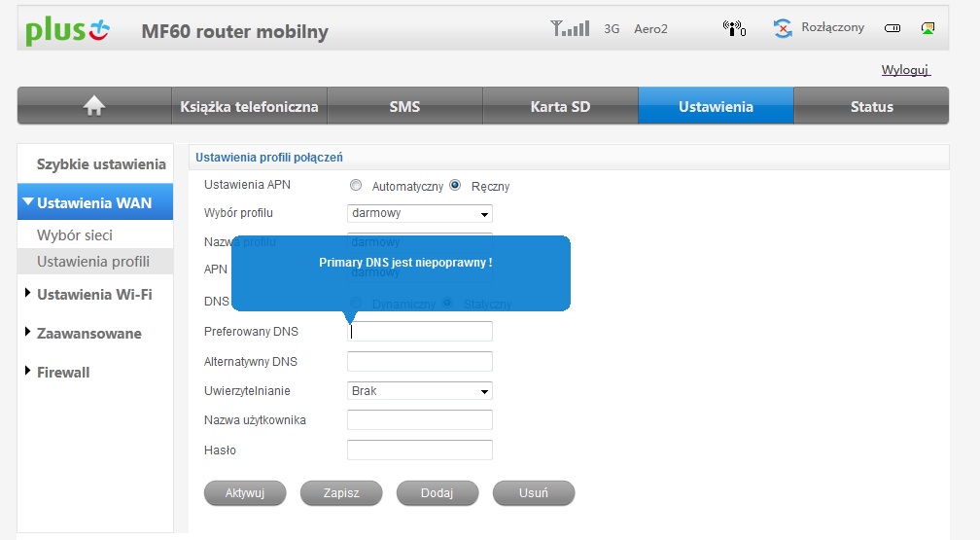Image resolution: width=980 pixels, height=540 pixels.
Task: Click the Wyloguj link
Action: tap(905, 70)
